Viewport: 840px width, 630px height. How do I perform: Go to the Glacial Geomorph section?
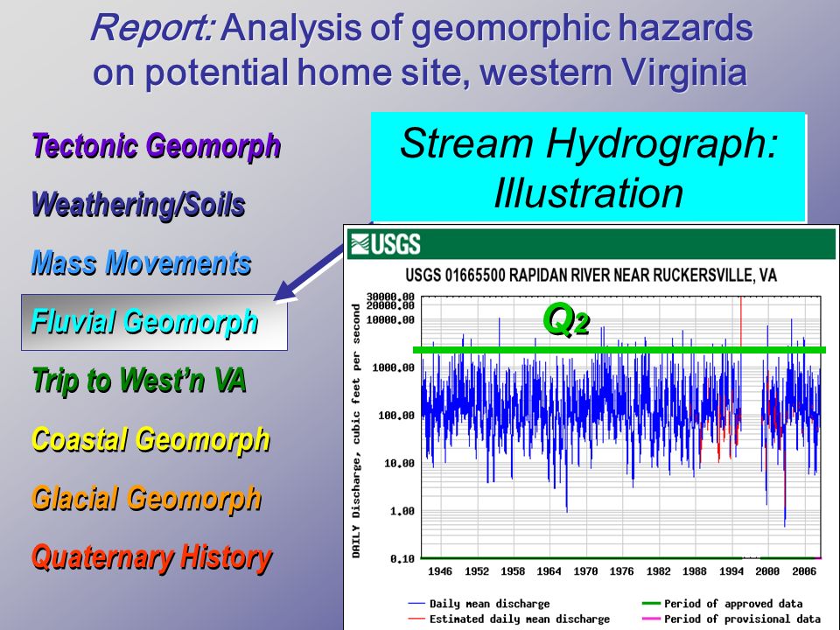tap(146, 498)
